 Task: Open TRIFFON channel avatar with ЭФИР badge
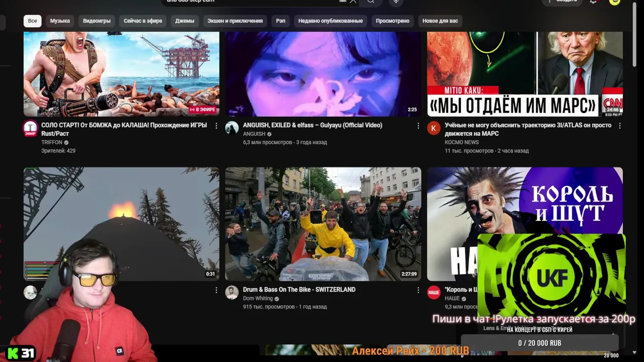coord(30,128)
